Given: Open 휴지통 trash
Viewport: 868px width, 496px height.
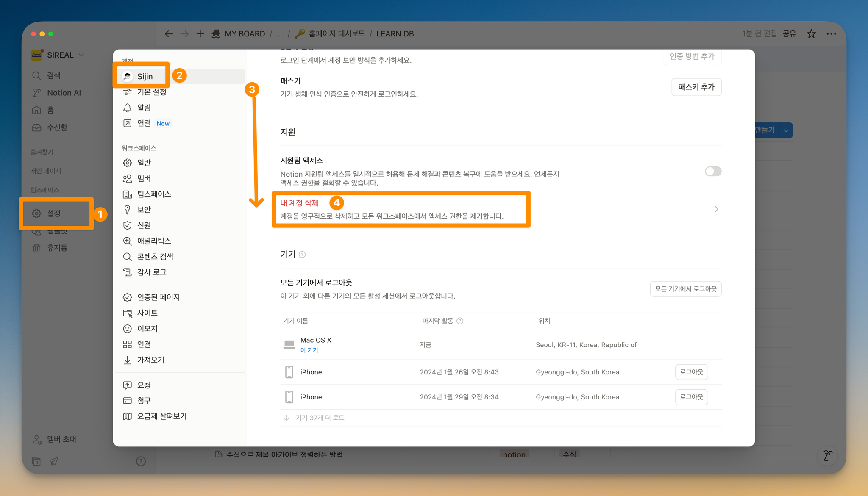Looking at the screenshot, I should point(50,248).
